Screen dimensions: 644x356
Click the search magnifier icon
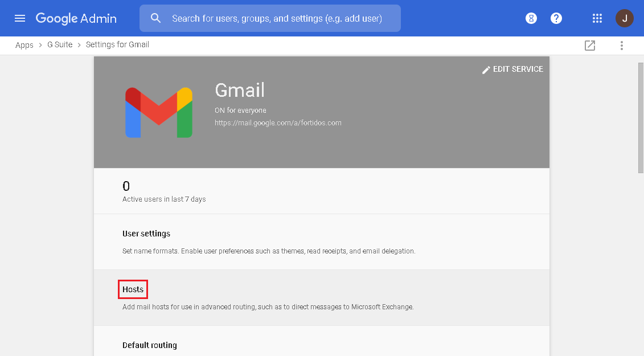pyautogui.click(x=155, y=18)
